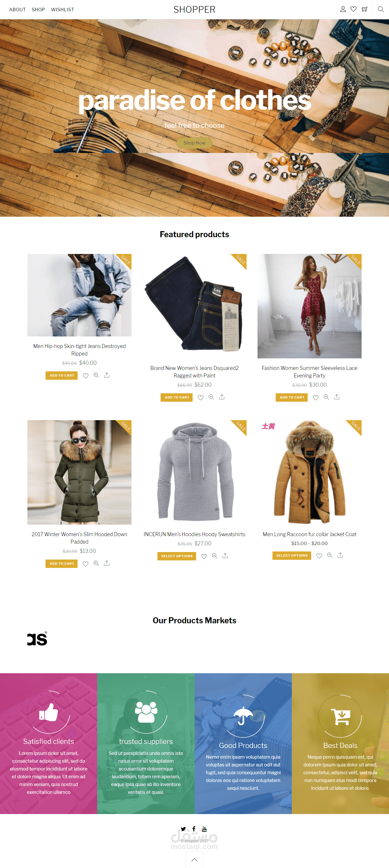Add Men Long Raccoon Jacket to wishlist
Screen dimensions: 389x868
click(319, 556)
